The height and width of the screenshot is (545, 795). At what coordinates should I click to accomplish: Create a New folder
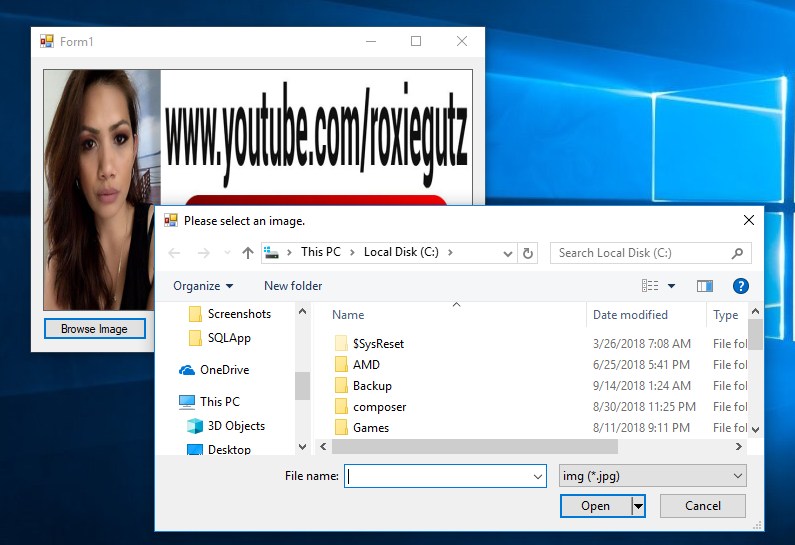coord(293,286)
